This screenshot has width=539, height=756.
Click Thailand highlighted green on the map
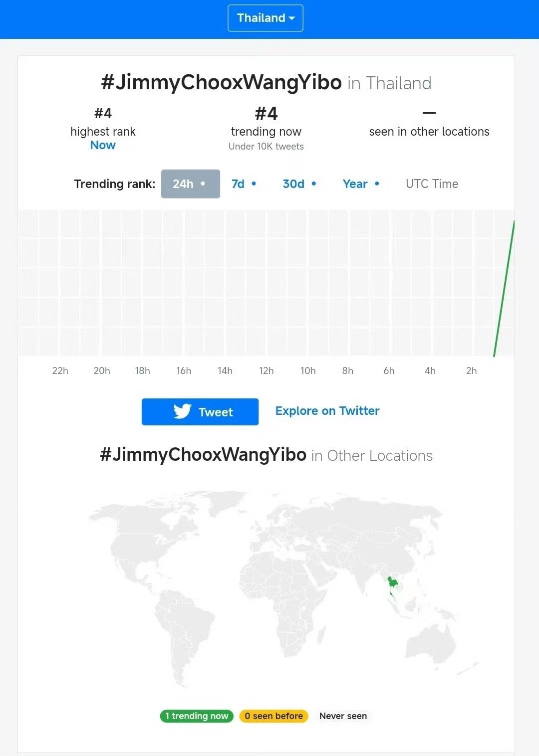point(393,583)
